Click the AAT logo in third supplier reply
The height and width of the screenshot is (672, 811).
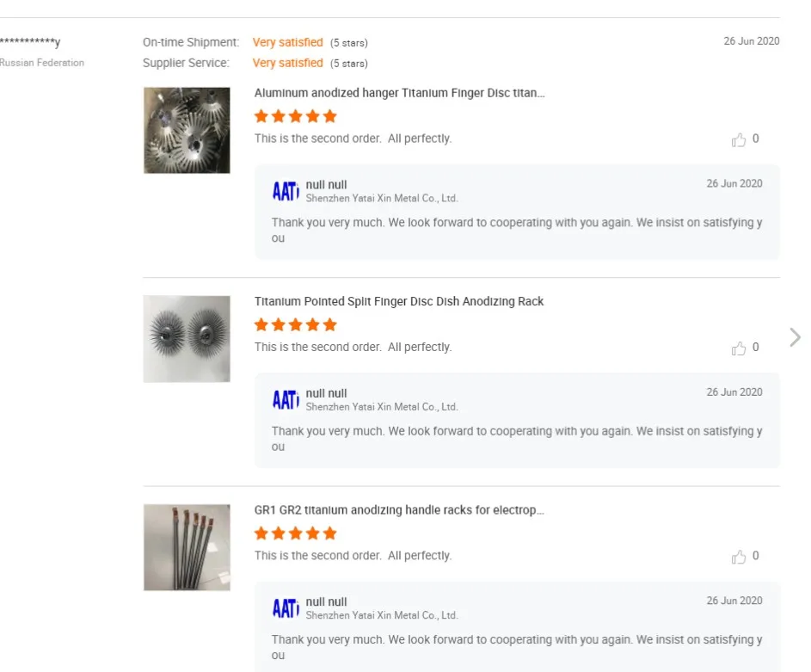click(286, 608)
